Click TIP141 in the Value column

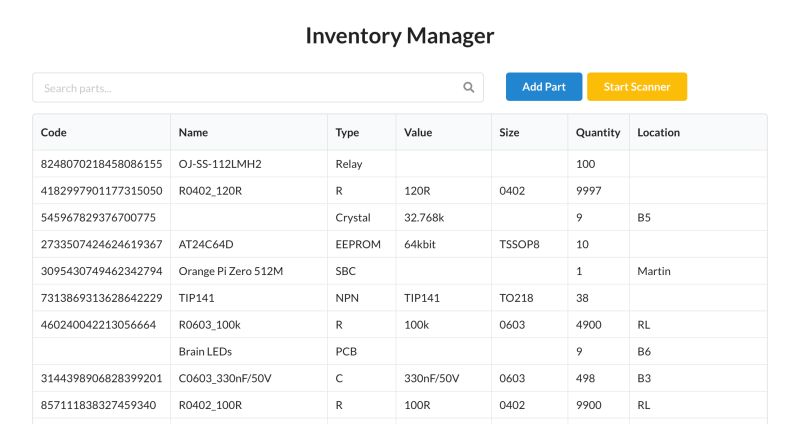[x=421, y=298]
